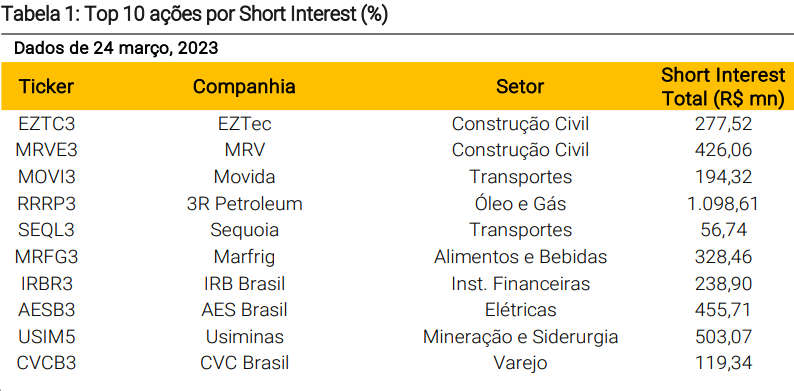Click the Marfrig company name

click(x=245, y=257)
